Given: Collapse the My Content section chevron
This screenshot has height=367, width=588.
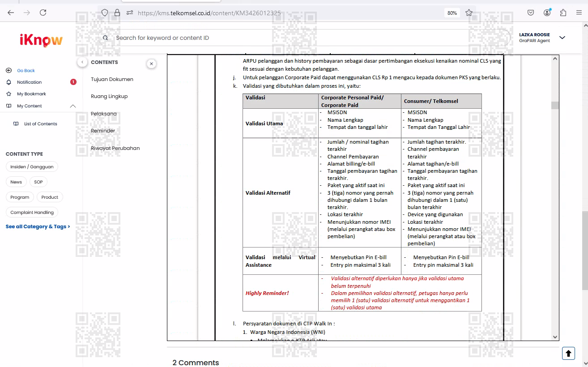Looking at the screenshot, I should [73, 106].
